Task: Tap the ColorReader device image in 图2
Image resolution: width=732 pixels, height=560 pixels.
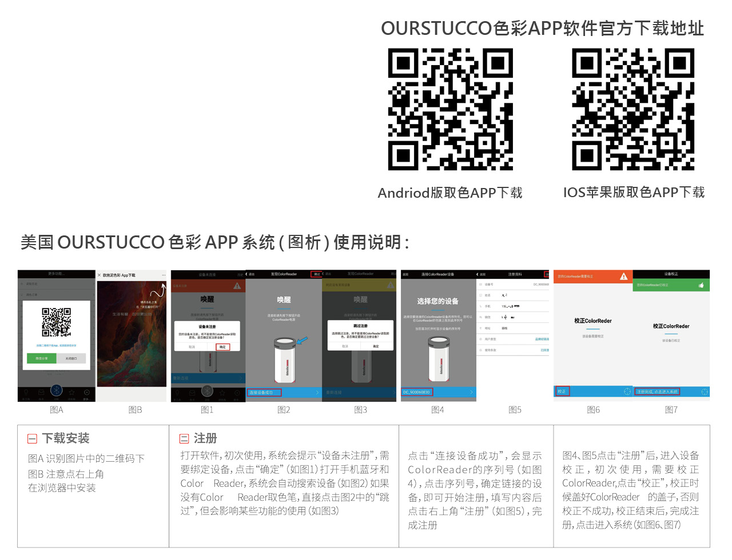Action: pyautogui.click(x=285, y=360)
